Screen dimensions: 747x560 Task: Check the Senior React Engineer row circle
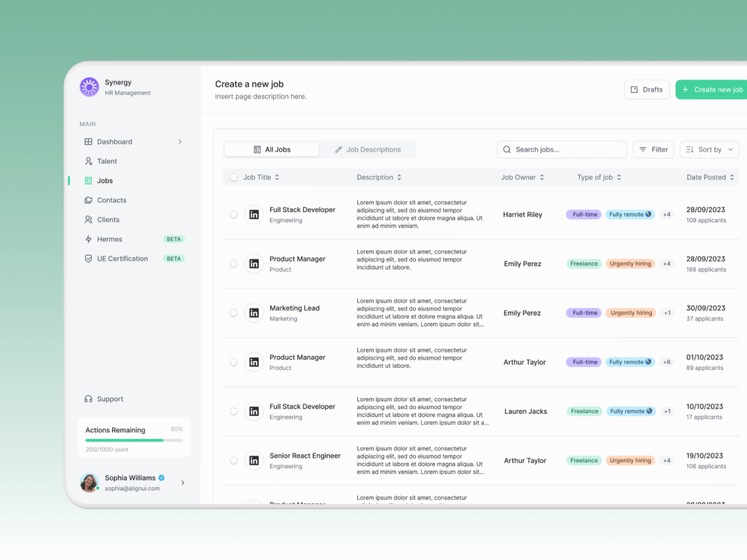[233, 460]
